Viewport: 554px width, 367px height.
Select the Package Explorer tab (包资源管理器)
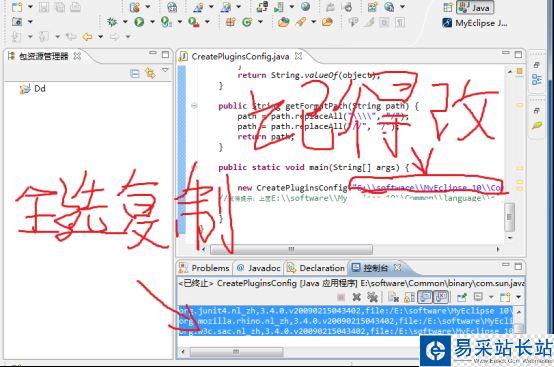(x=43, y=56)
